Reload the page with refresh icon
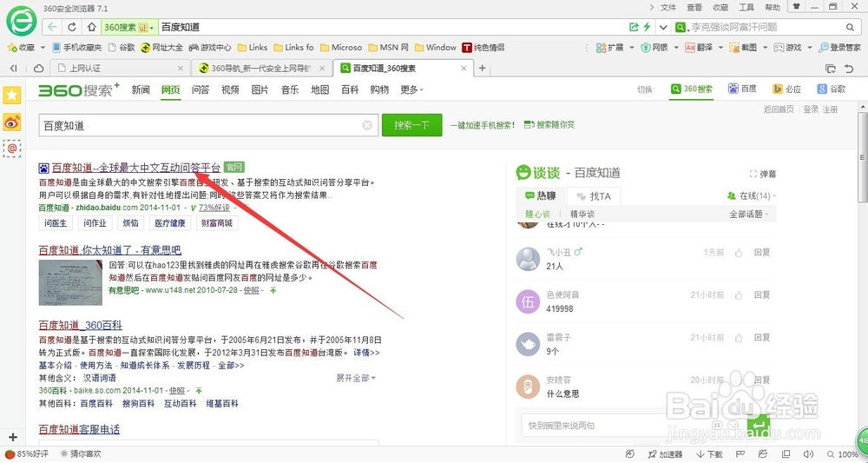 point(71,27)
